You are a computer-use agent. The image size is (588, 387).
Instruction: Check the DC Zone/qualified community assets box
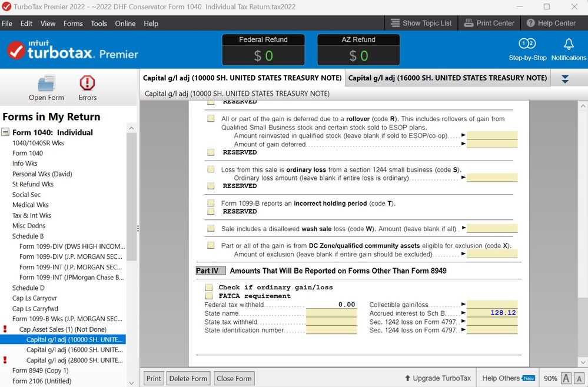pos(211,245)
